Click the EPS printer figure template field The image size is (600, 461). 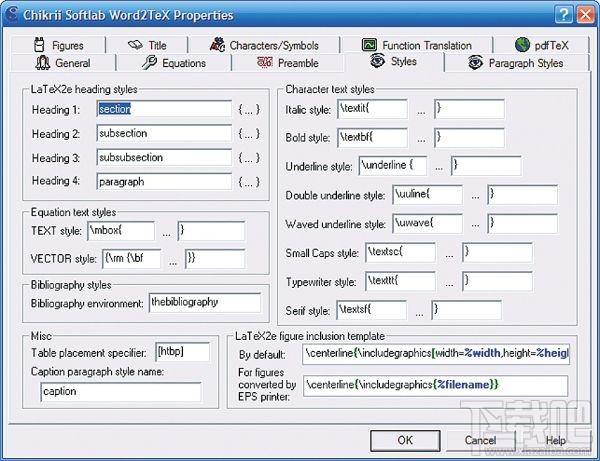tap(435, 386)
